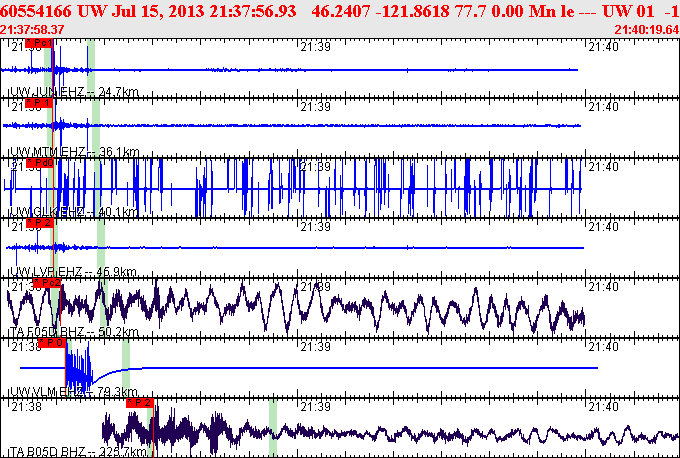Screen dimensions: 680x458
Task: Click the green band on VLM trace after the decay
Action: pos(126,367)
